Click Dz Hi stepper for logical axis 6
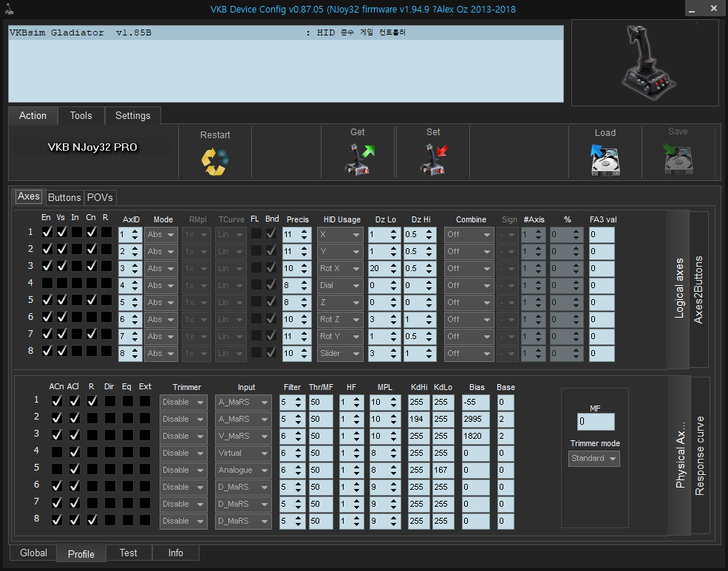 click(419, 320)
